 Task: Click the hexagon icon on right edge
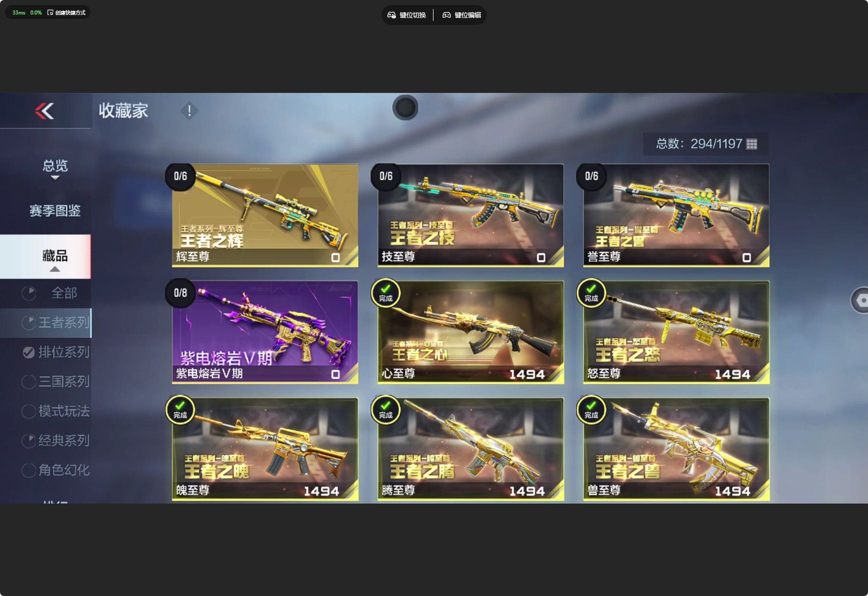pyautogui.click(x=861, y=300)
